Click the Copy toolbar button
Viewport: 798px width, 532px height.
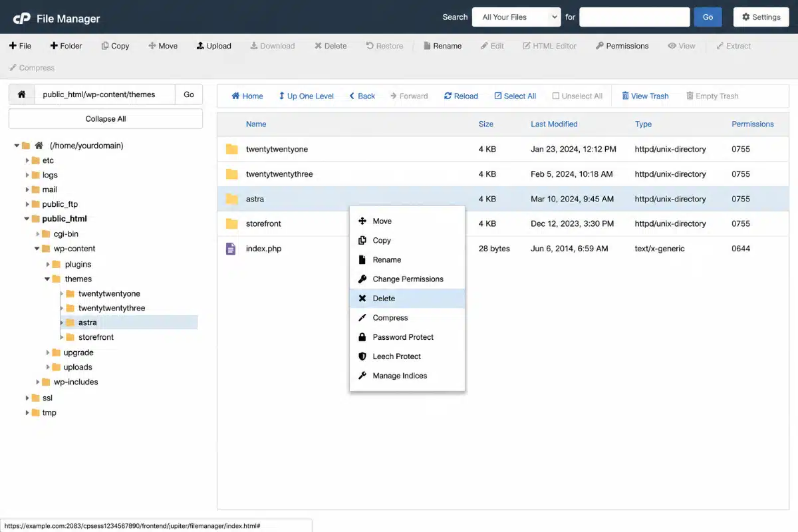click(115, 46)
